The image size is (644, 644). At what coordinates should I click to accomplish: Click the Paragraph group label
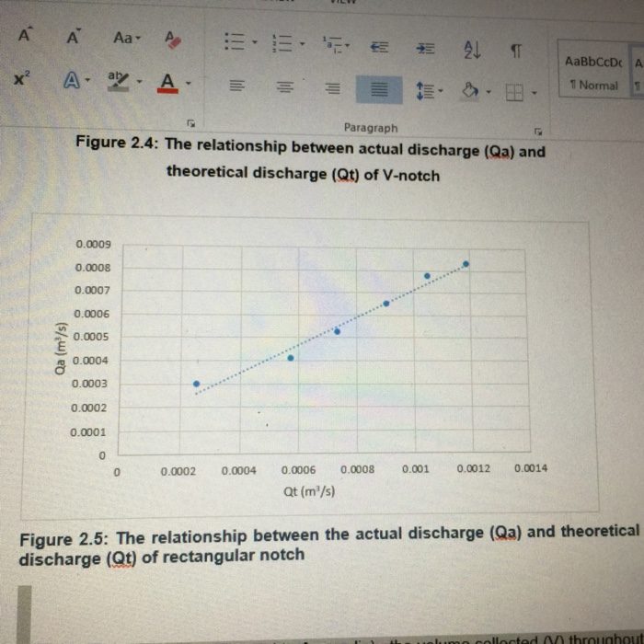371,128
